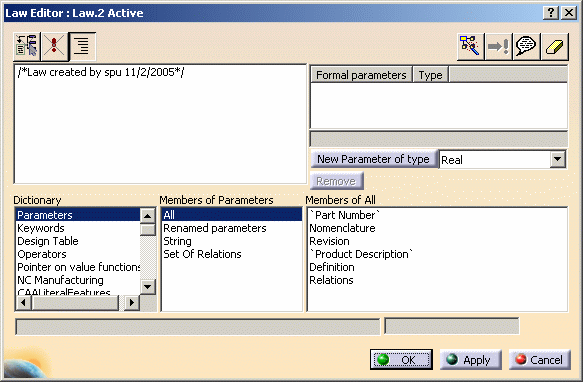The image size is (583, 382).
Task: Click the Cancel button
Action: pyautogui.click(x=539, y=359)
